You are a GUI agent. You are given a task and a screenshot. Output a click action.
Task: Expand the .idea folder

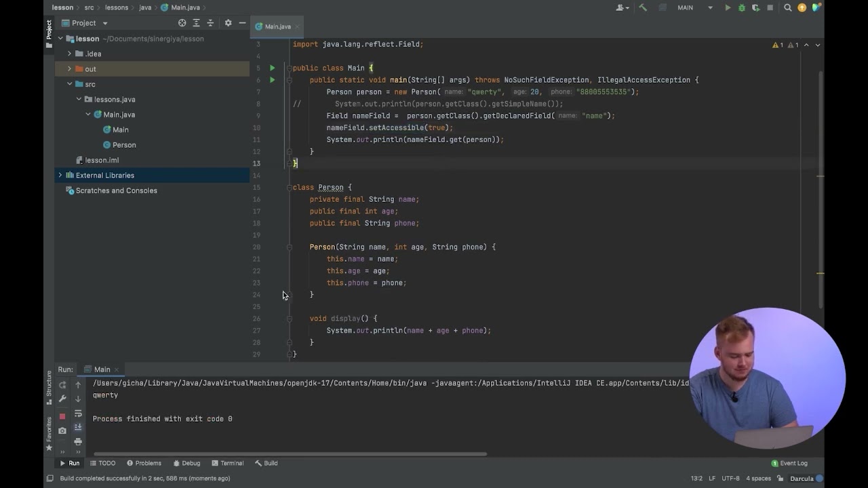(69, 54)
